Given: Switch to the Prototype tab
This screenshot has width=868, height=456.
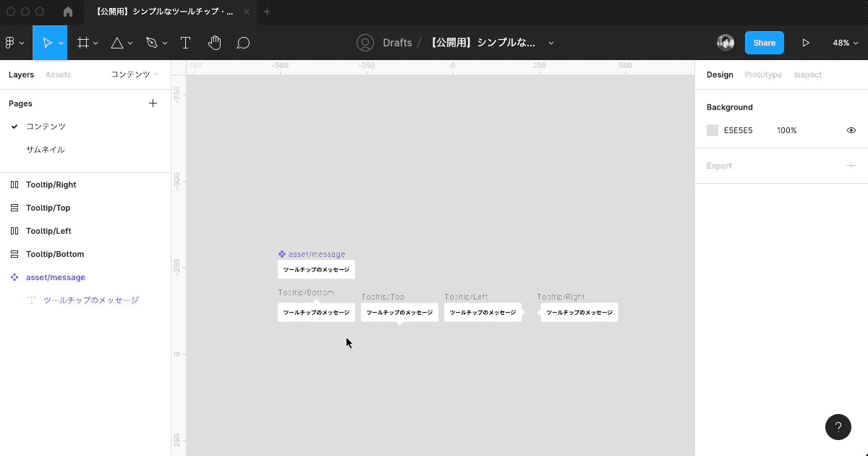Looking at the screenshot, I should coord(762,75).
